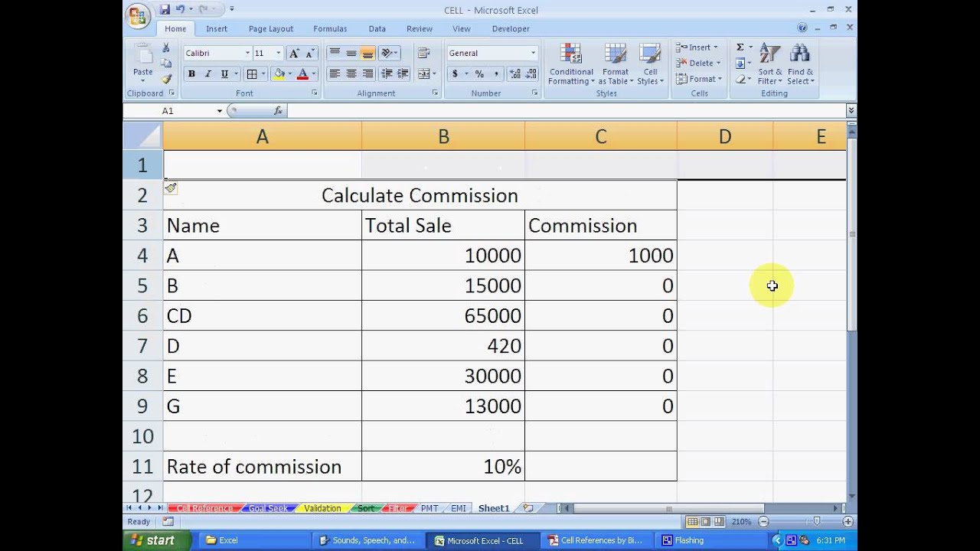This screenshot has width=980, height=551.
Task: Open the Page Layout tab
Action: [271, 29]
